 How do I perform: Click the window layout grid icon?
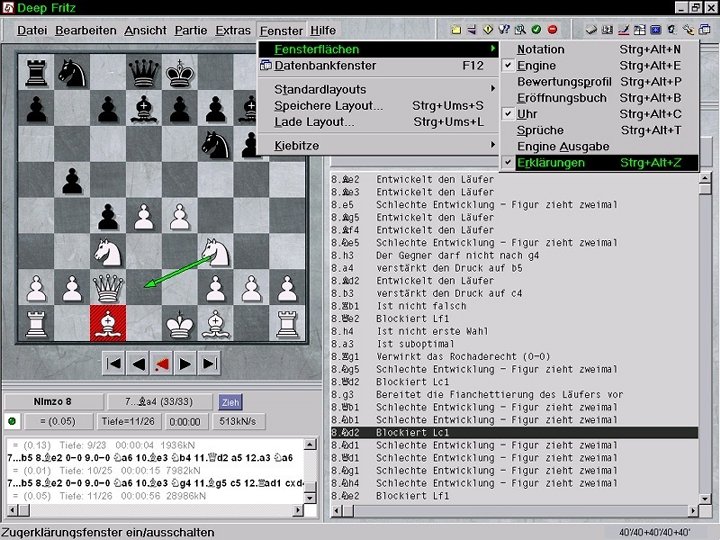639,30
